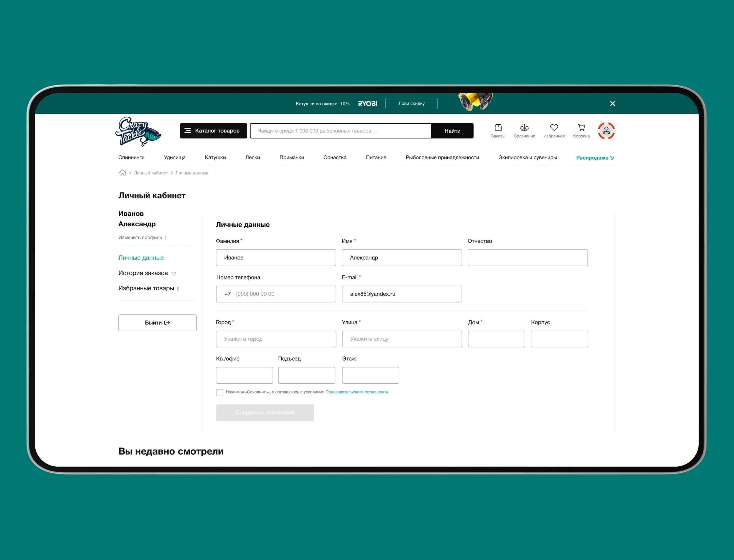Open Каталог товаров menu
Image resolution: width=734 pixels, height=560 pixels.
(x=213, y=131)
